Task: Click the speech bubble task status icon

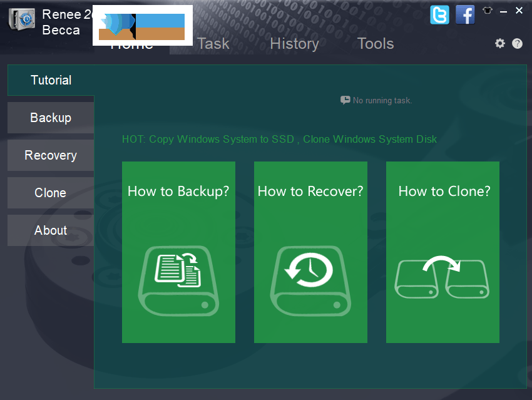Action: (x=345, y=100)
